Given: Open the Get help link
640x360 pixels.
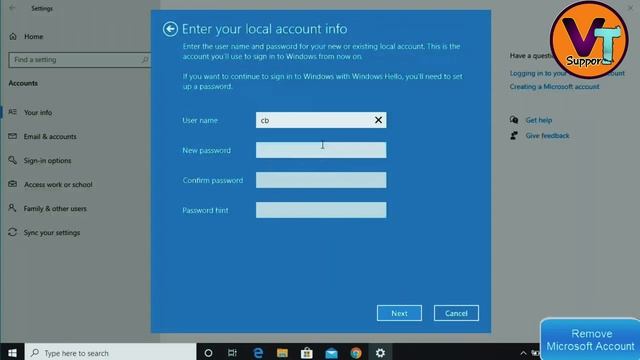Looking at the screenshot, I should point(538,120).
